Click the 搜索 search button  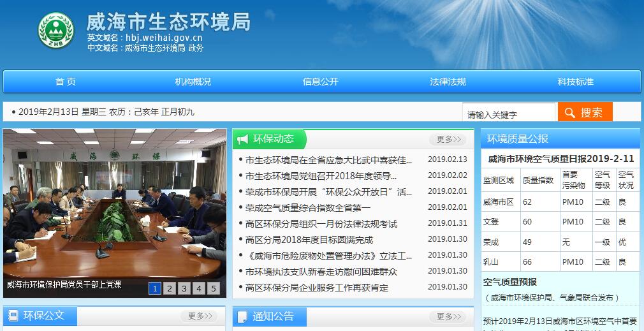585,112
